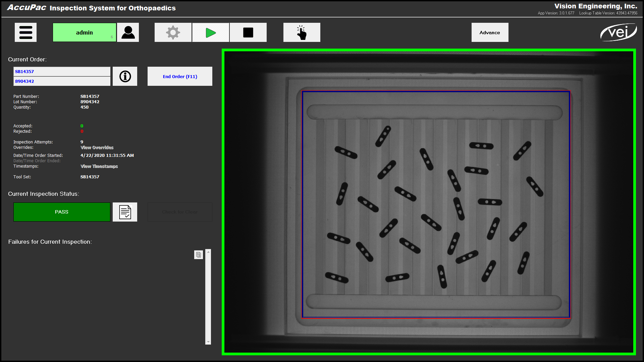Click the failures list scroll down arrow
644x362 pixels.
click(x=208, y=342)
